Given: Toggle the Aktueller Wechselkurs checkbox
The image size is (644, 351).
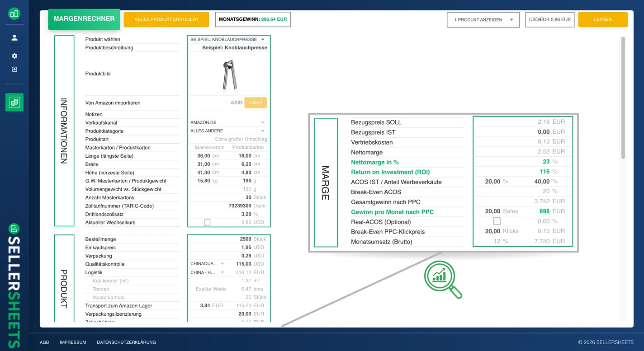Looking at the screenshot, I should click(x=207, y=222).
